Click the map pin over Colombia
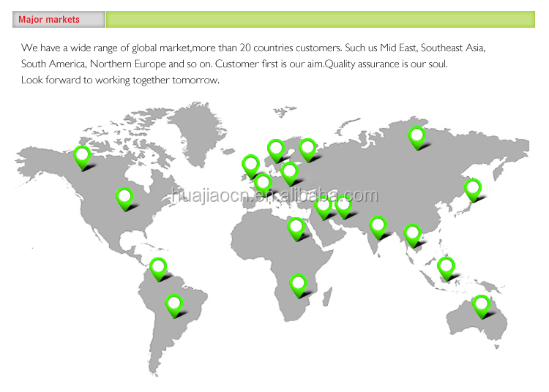Viewport: 549px width, 392px height. pyautogui.click(x=158, y=269)
